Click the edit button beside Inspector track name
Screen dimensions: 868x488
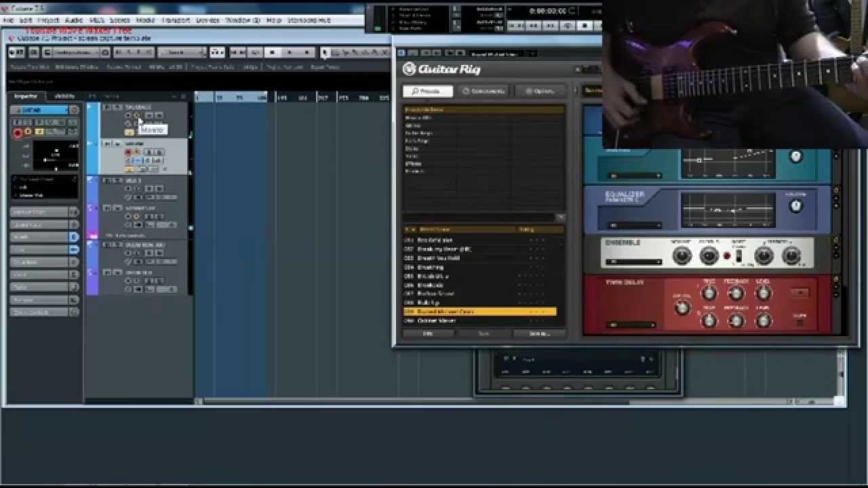pos(73,110)
